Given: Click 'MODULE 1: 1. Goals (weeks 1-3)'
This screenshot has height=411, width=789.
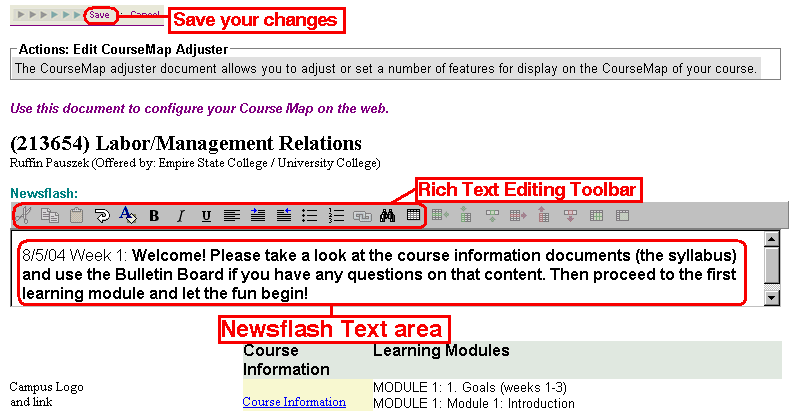Looking at the screenshot, I should coord(469,387).
